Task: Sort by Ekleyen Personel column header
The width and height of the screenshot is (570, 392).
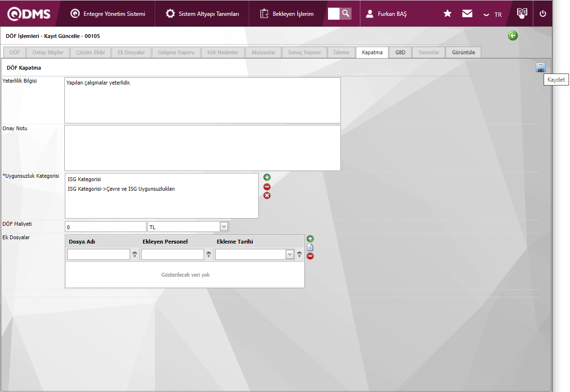Action: [x=165, y=242]
